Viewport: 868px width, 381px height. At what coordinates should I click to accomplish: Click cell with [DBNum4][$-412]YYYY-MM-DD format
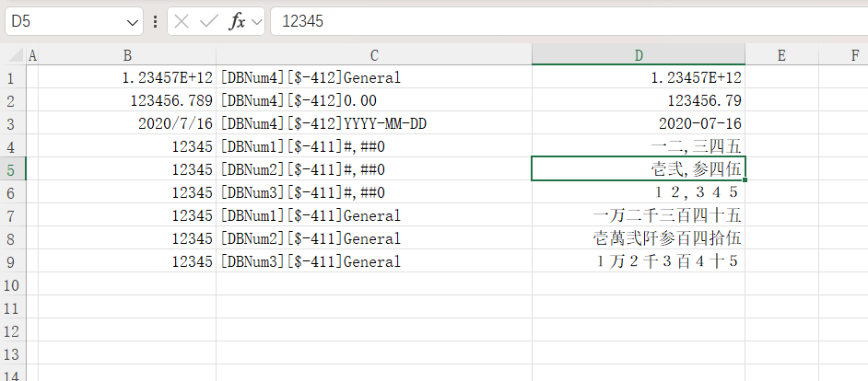pos(374,123)
